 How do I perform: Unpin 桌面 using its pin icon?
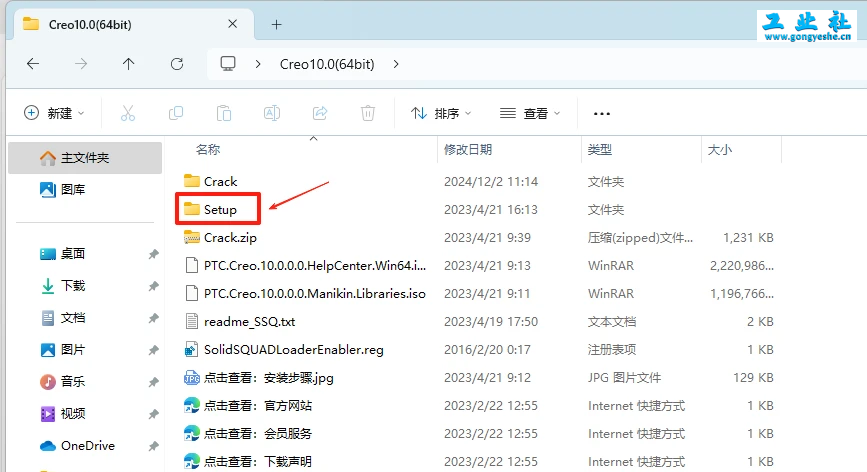pyautogui.click(x=153, y=254)
